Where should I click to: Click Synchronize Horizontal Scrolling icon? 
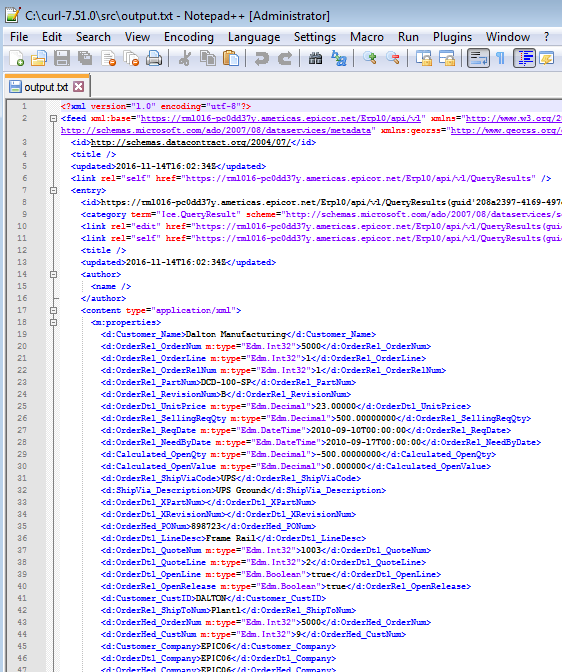[447, 58]
